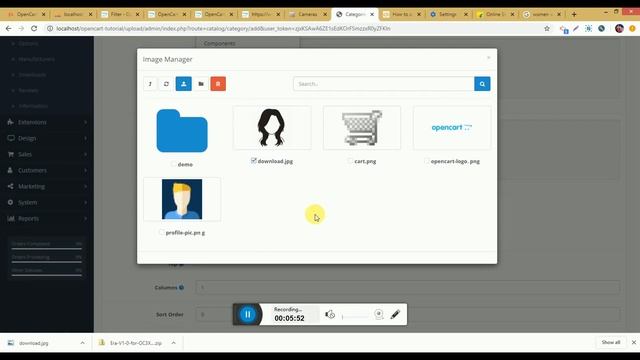This screenshot has height=360, width=640.
Task: Focus the Sort Order input field
Action: tap(408, 314)
